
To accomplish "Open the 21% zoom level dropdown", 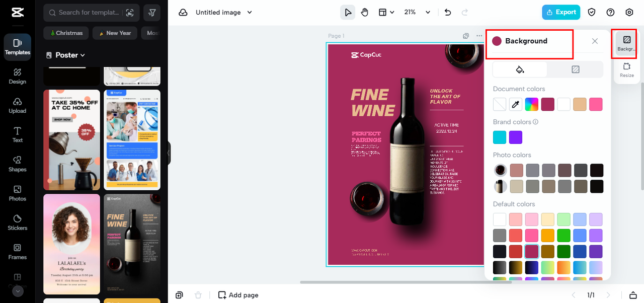I will (x=418, y=13).
